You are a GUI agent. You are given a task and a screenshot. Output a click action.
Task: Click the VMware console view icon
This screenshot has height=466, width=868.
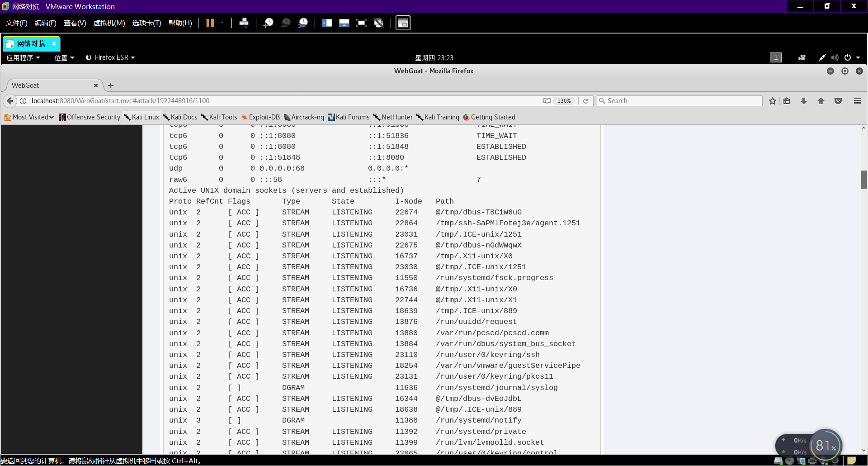403,23
